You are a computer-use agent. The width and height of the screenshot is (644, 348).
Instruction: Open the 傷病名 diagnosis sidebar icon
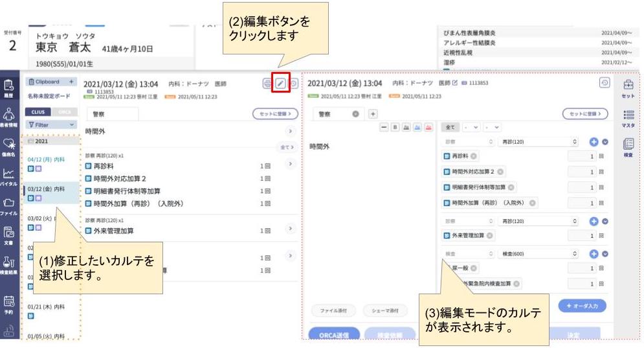coord(8,147)
